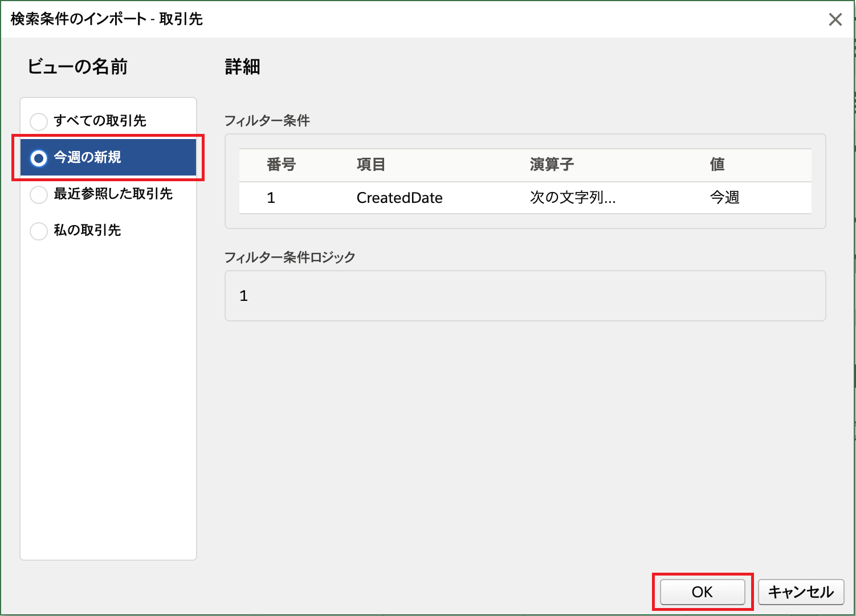This screenshot has width=856, height=616.
Task: Click the ビューの名前 heading
Action: (78, 67)
